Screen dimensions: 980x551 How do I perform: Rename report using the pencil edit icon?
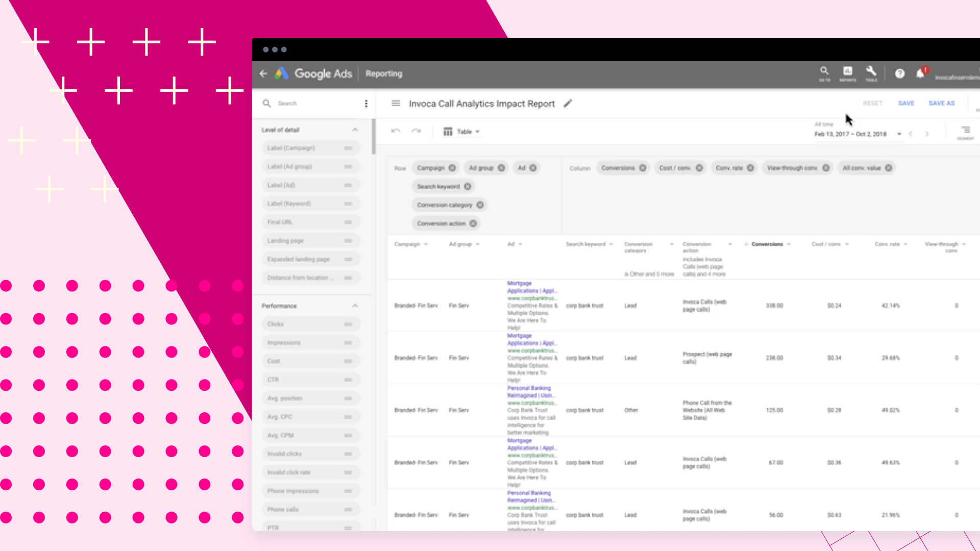568,104
